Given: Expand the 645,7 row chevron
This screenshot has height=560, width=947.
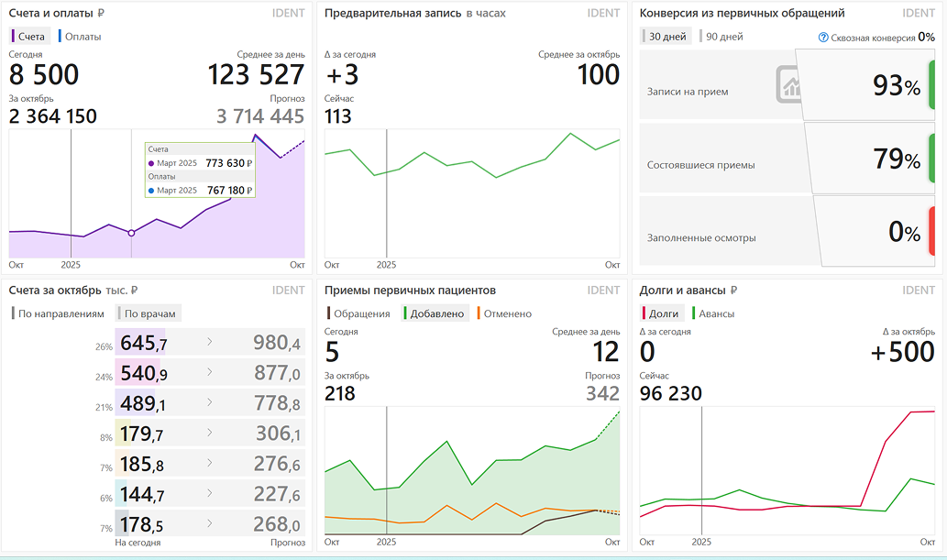Looking at the screenshot, I should click(209, 343).
